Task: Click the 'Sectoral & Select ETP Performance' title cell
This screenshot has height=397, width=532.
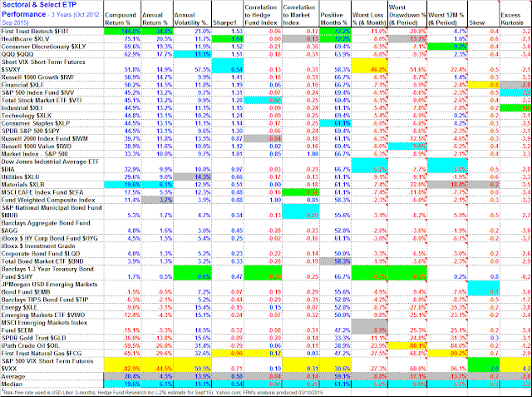Action: coord(52,13)
